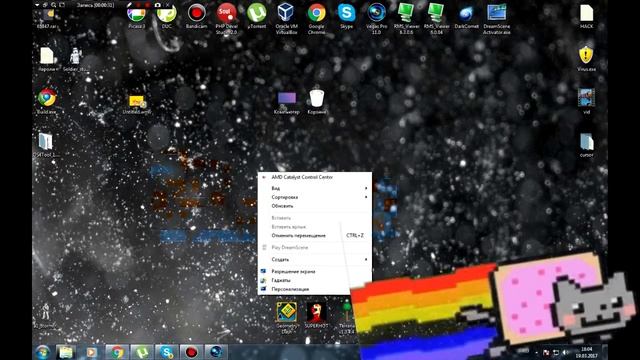Select the Untitled.wmv file on the desktop

coord(137,104)
